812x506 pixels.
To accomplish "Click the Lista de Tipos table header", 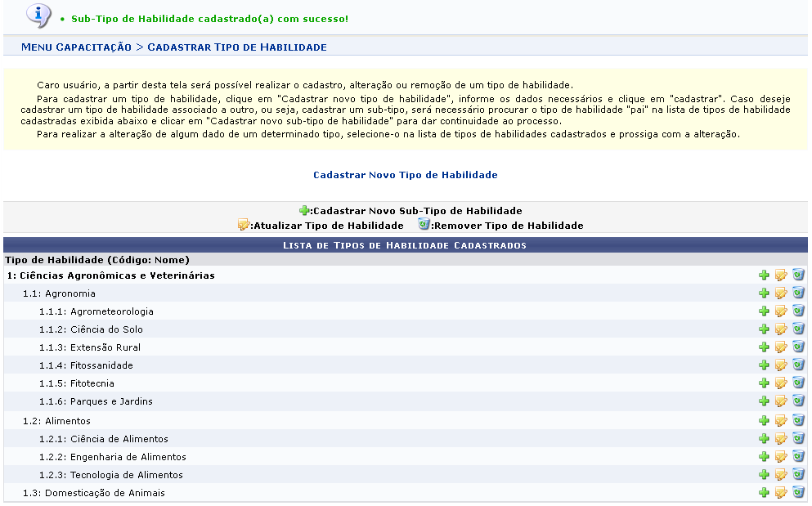I will coord(405,245).
